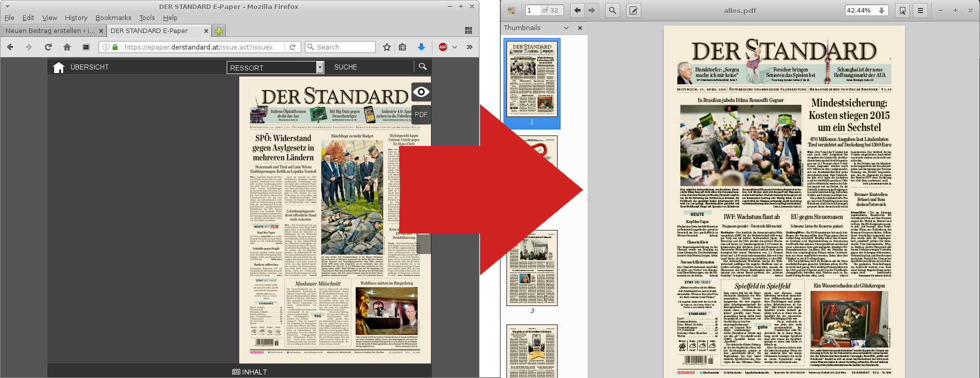Open the Bookmarks menu
This screenshot has width=980, height=378.
point(113,17)
